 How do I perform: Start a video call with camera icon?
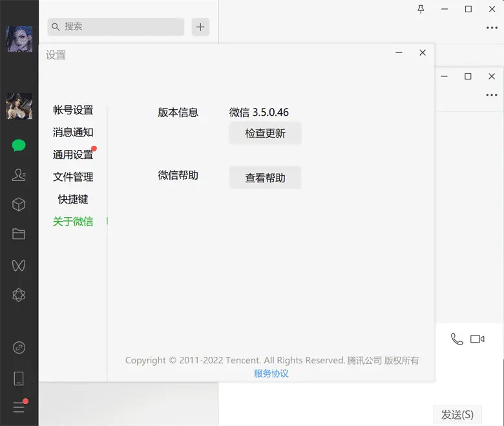(x=478, y=339)
